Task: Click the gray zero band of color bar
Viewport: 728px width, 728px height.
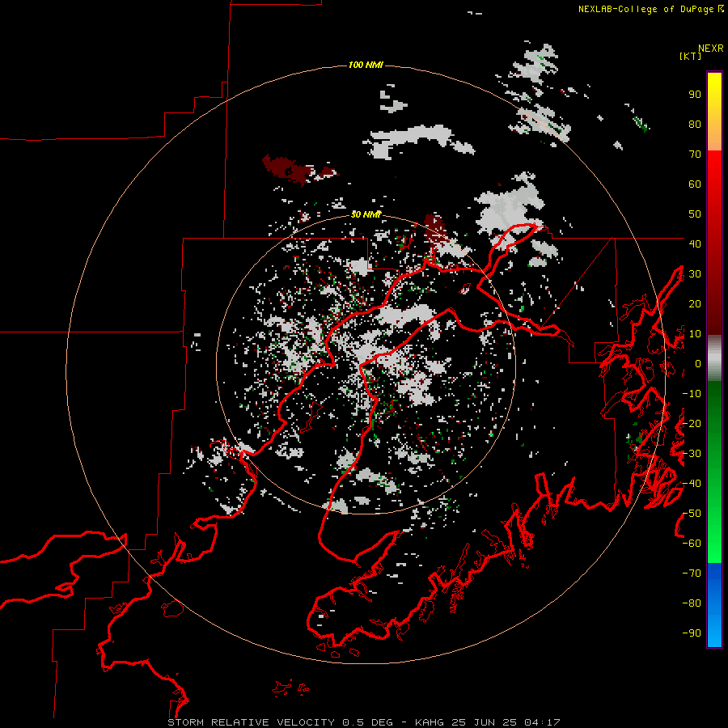Action: 714,358
